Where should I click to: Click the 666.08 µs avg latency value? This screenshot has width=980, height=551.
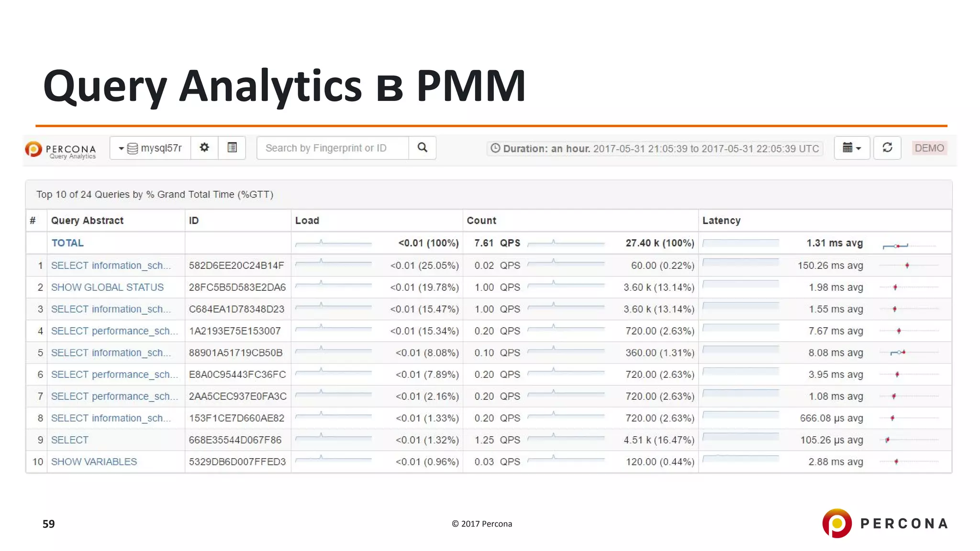[832, 418]
